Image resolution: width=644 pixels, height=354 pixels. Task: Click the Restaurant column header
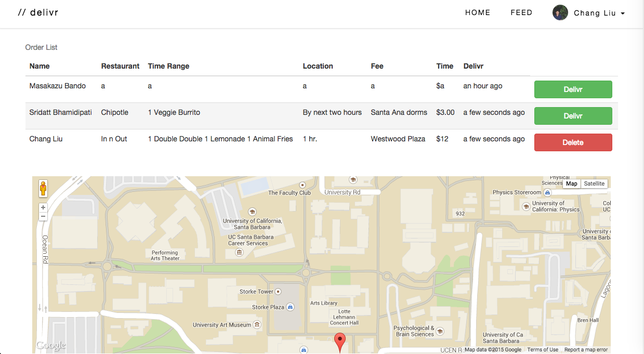120,66
